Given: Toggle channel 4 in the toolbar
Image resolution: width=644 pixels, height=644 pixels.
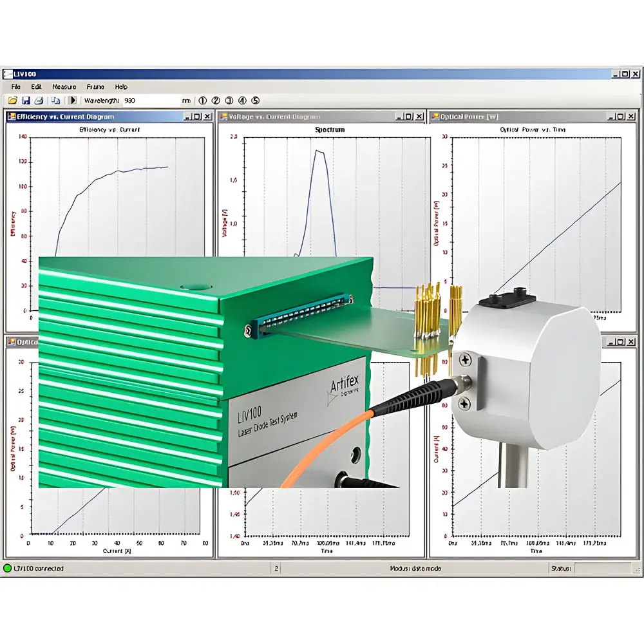Looking at the screenshot, I should 241,100.
